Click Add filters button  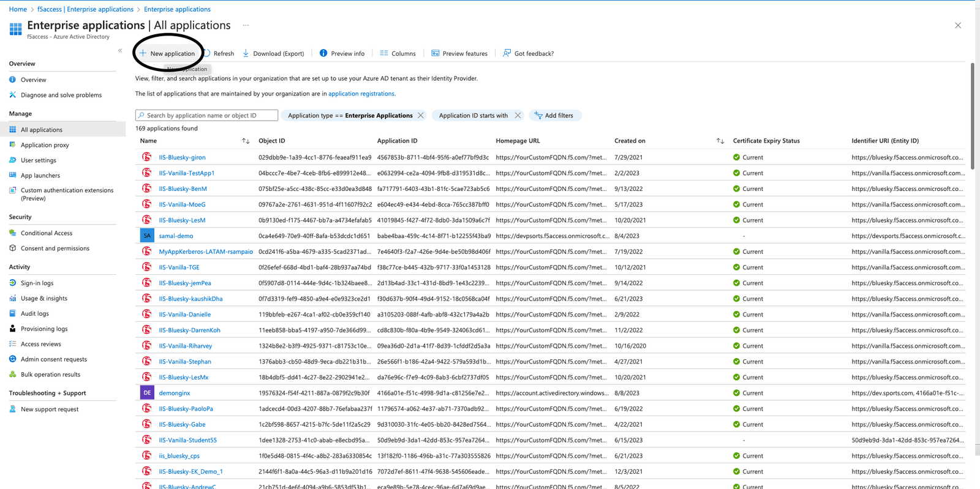(554, 115)
